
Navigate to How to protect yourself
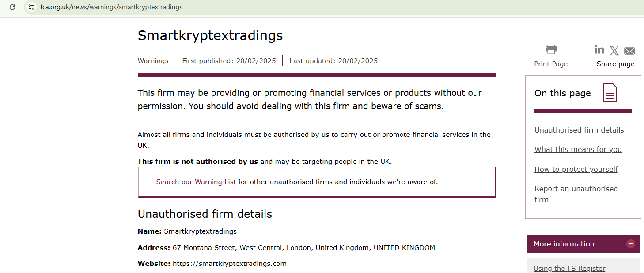point(576,169)
